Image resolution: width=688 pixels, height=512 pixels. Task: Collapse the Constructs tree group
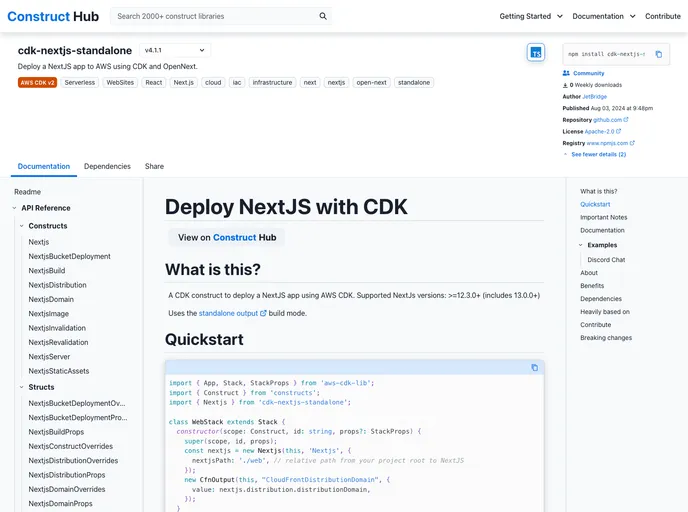click(x=21, y=226)
